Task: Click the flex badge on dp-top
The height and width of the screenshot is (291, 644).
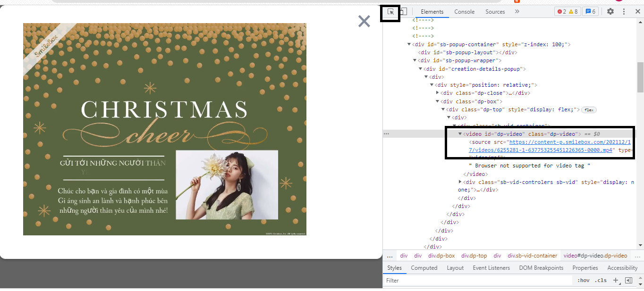Action: [589, 110]
